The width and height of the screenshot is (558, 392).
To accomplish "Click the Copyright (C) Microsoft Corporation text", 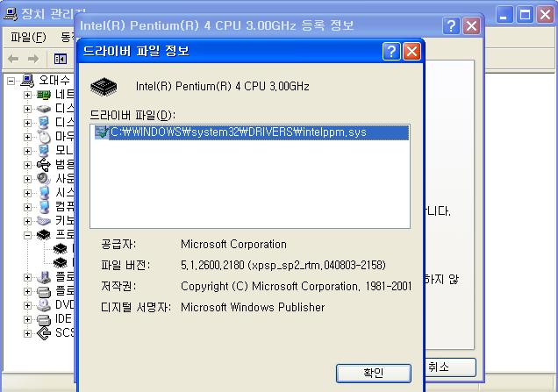I will pyautogui.click(x=296, y=287).
